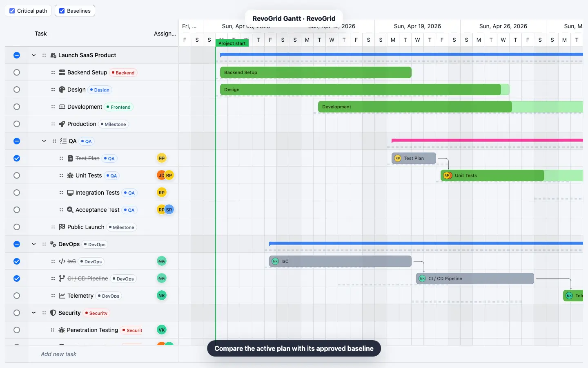588x368 pixels.
Task: Click the Integration Tests task name
Action: click(98, 193)
